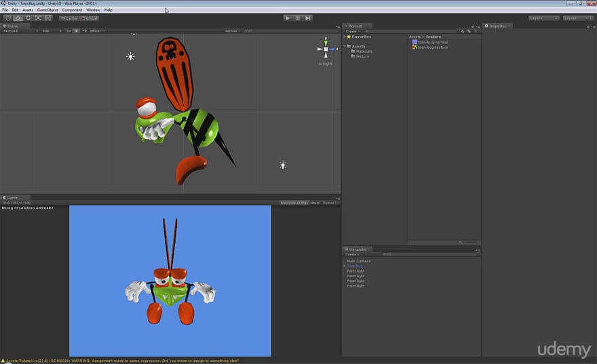The height and width of the screenshot is (364, 597).
Task: Click the orientation gizmo center cube
Action: pos(326,49)
